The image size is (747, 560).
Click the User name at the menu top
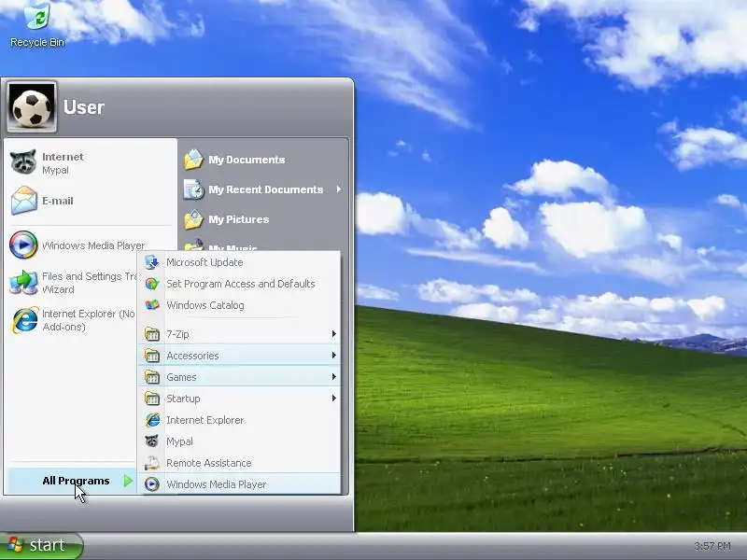(84, 107)
